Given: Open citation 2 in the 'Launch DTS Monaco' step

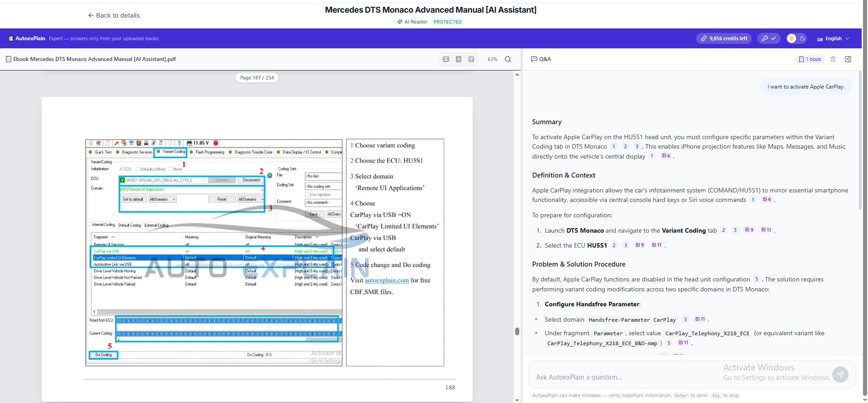Looking at the screenshot, I should [x=724, y=230].
